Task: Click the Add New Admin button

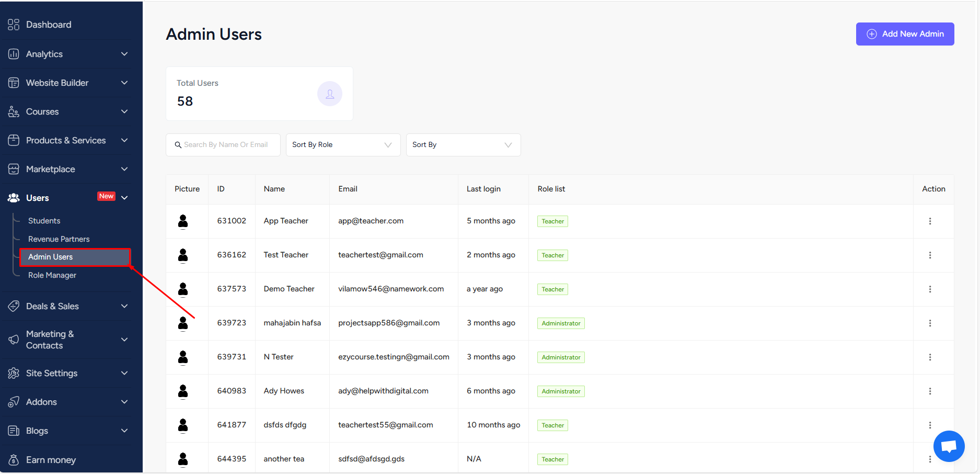Action: coord(905,34)
